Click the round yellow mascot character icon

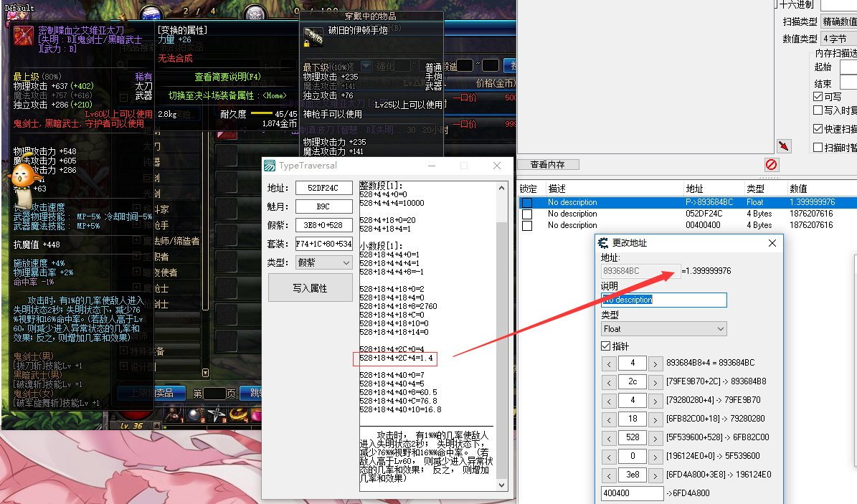tap(24, 175)
